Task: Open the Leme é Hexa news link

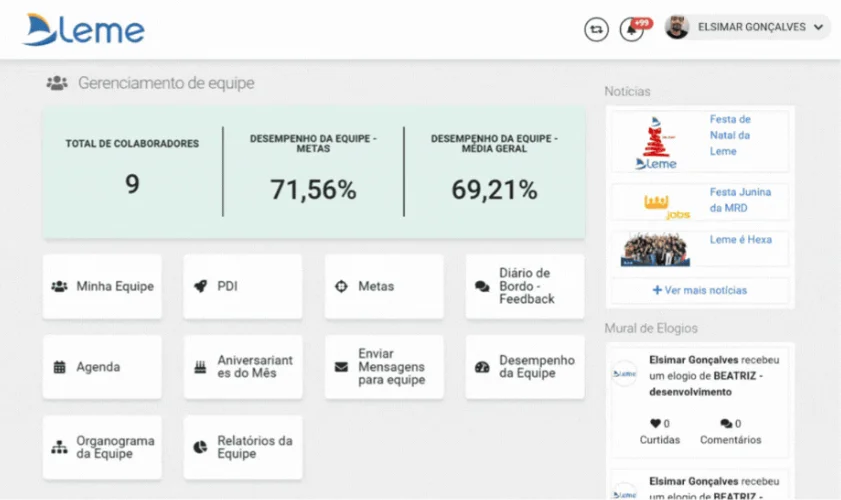Action: pos(740,241)
